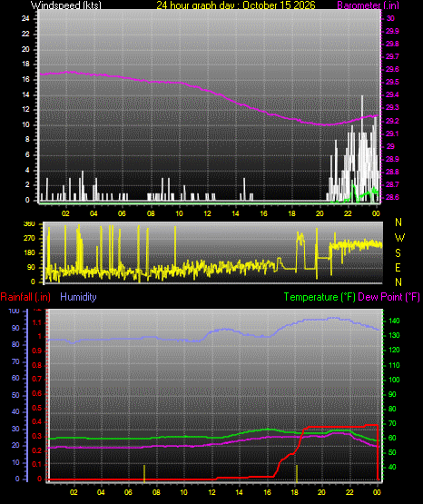Viewport: 423px width, 504px height.
Task: Click the "29.2" barometer axis value
Action: [x=392, y=121]
